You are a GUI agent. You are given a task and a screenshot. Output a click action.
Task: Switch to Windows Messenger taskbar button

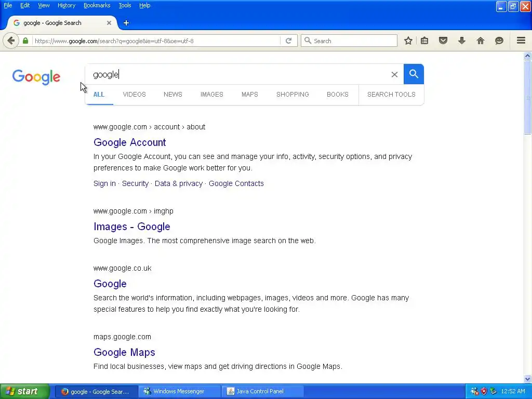click(x=179, y=391)
